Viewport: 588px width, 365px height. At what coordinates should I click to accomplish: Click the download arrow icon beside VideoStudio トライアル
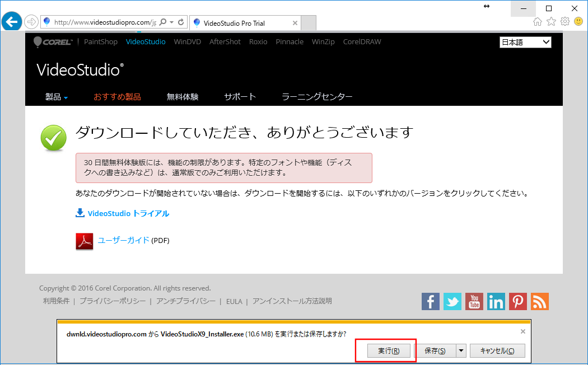point(80,213)
